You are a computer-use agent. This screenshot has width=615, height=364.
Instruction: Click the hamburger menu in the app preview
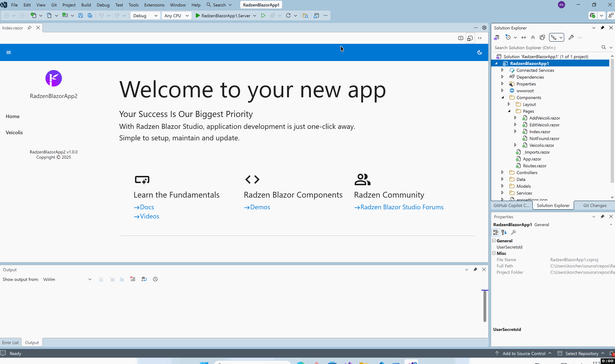pos(9,52)
